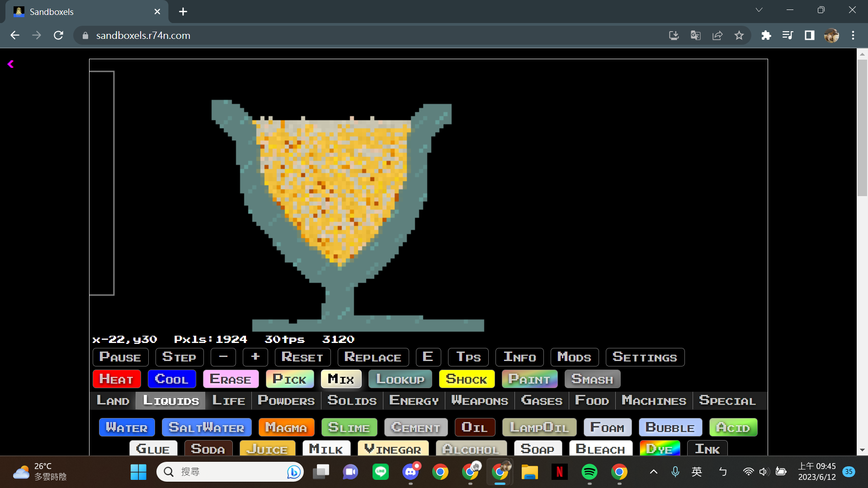Expand the tab search chevron
The image size is (868, 488).
coord(759,10)
